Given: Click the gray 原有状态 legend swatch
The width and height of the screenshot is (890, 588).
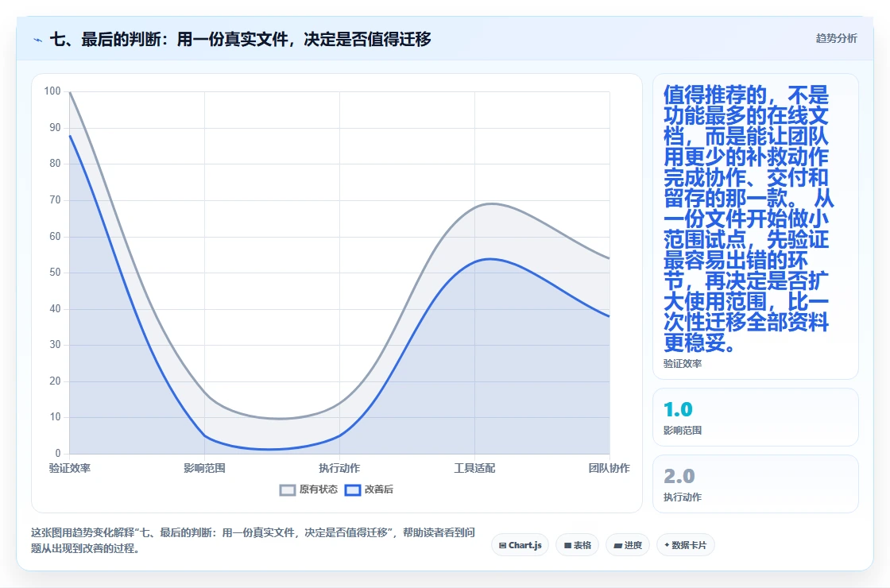Looking at the screenshot, I should click(x=288, y=489).
